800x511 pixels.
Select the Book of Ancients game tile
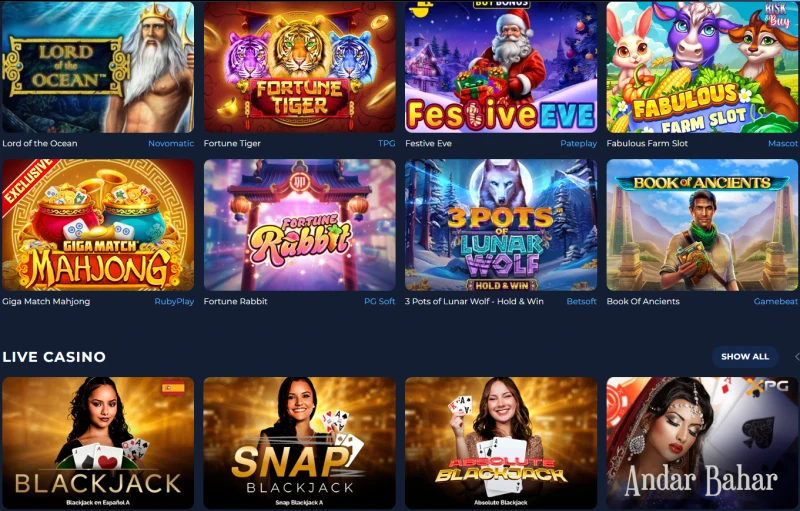tap(703, 225)
